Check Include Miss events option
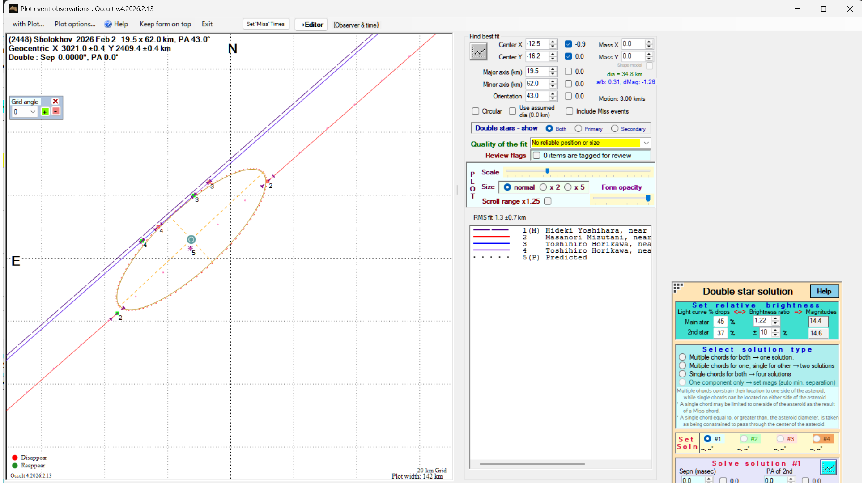The width and height of the screenshot is (868, 492). [570, 111]
